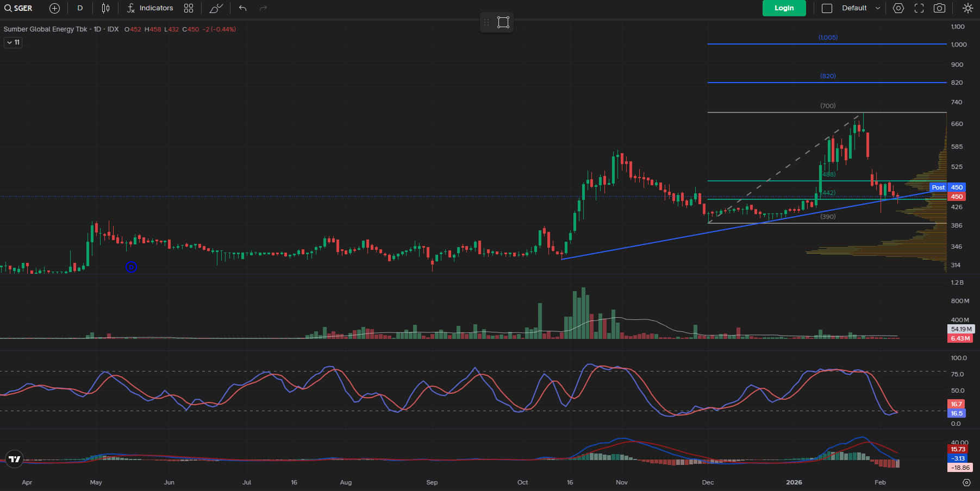The height and width of the screenshot is (491, 980).
Task: Click the -3.13 MACD value label
Action: click(x=958, y=458)
